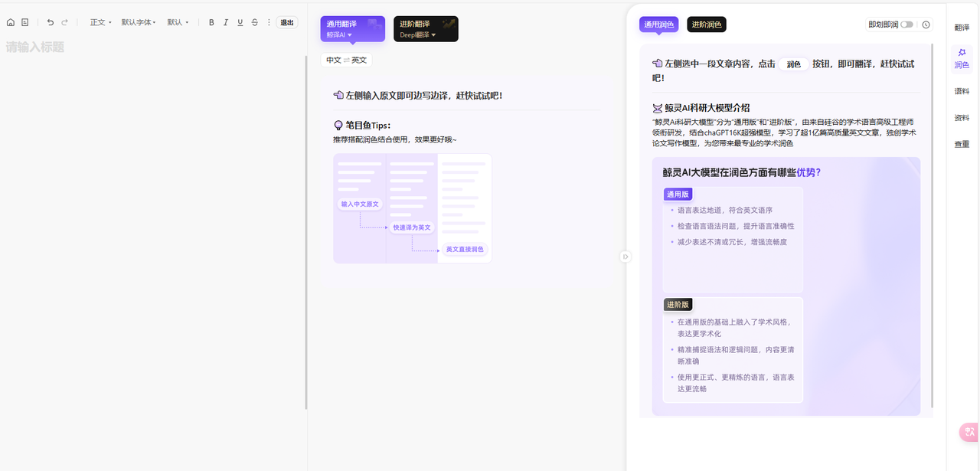This screenshot has width=980, height=471.
Task: Click text 减少表述不清或冗长，增强流畅度
Action: (732, 242)
